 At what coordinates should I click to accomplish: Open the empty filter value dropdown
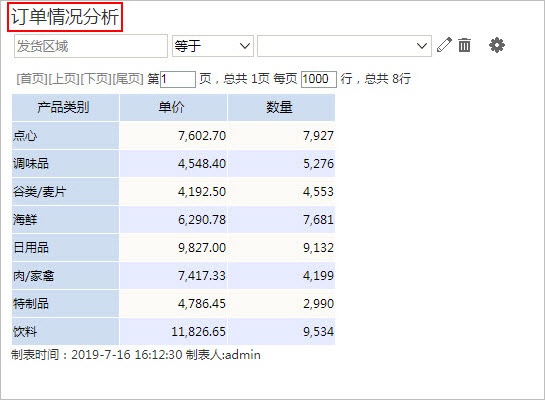344,46
